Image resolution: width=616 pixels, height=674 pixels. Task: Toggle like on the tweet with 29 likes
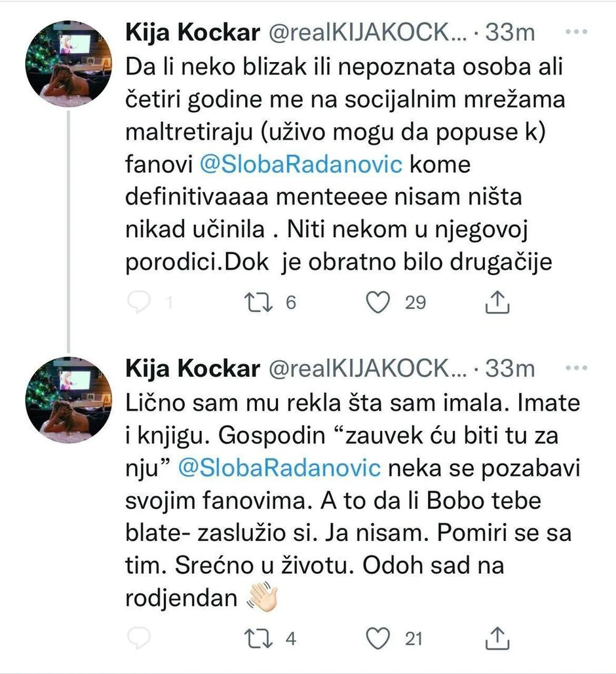point(378,302)
